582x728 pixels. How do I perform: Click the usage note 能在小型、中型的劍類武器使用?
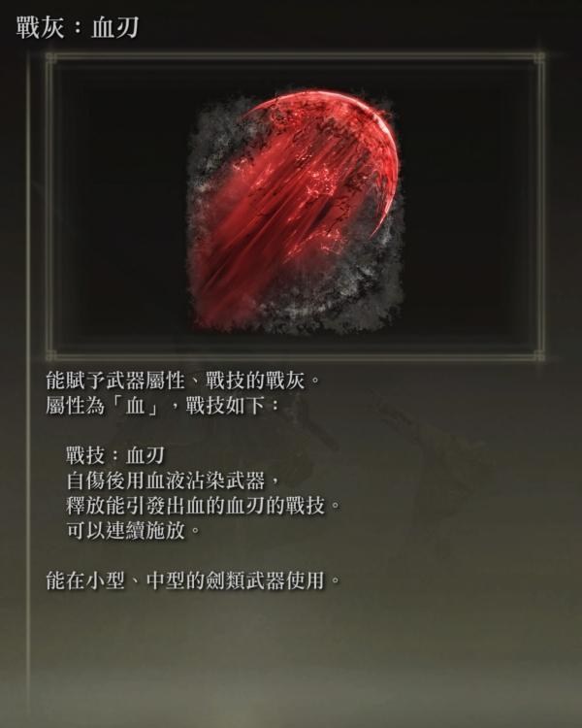(194, 580)
